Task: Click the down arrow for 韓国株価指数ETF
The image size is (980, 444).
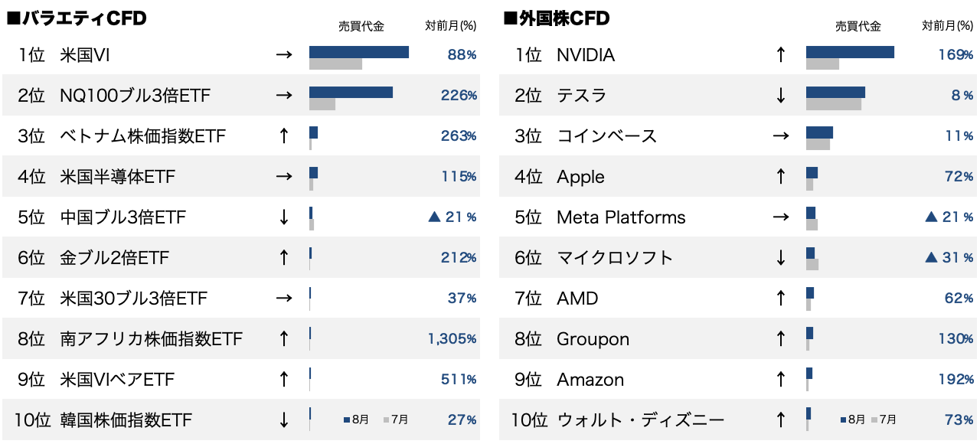Action: pos(283,420)
